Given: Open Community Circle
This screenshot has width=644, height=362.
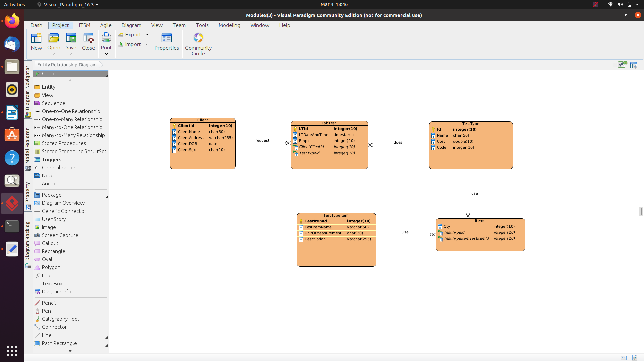Looking at the screenshot, I should (x=198, y=44).
